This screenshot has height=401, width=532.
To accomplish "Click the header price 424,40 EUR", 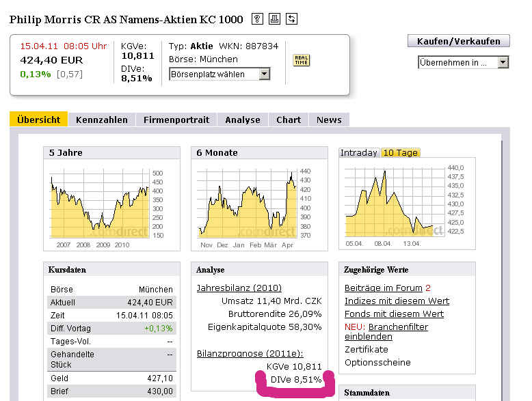I will (x=51, y=60).
